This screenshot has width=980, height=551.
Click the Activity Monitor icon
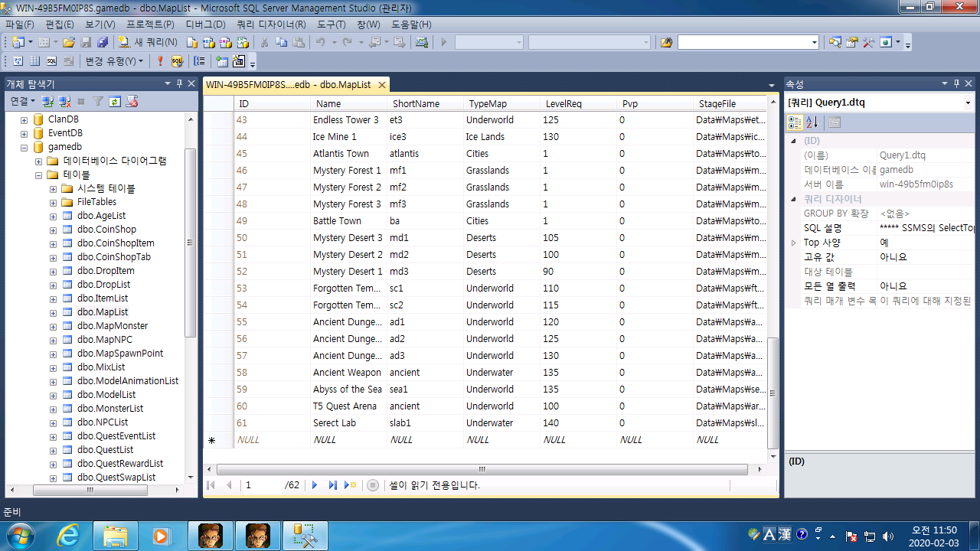click(422, 42)
